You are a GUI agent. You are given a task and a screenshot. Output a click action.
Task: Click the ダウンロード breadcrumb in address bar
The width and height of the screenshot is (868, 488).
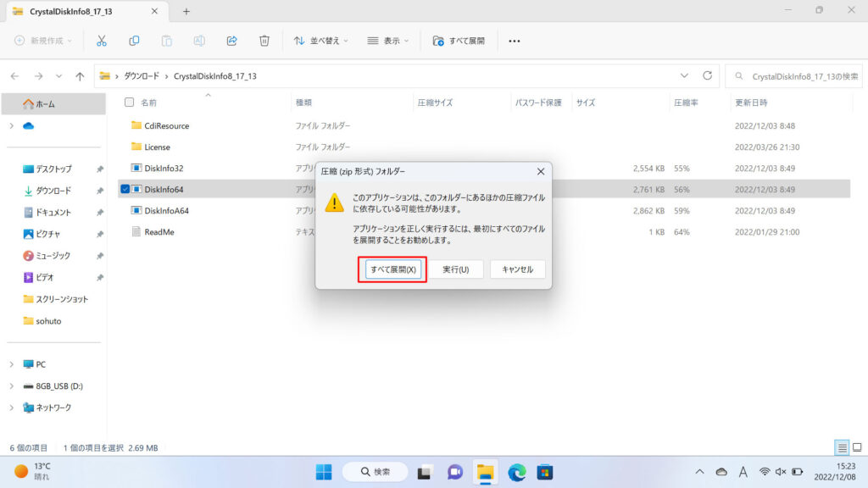click(x=142, y=75)
